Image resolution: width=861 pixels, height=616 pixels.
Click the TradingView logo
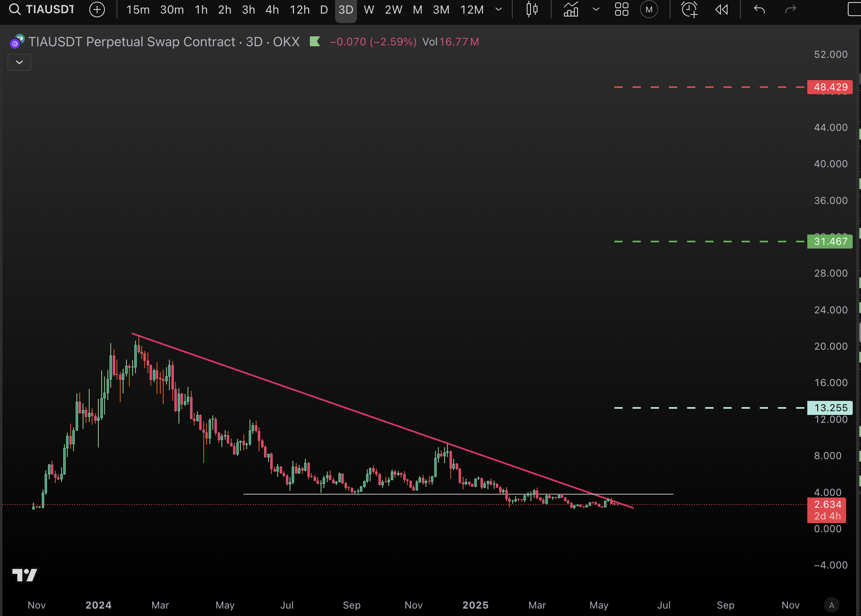click(25, 575)
